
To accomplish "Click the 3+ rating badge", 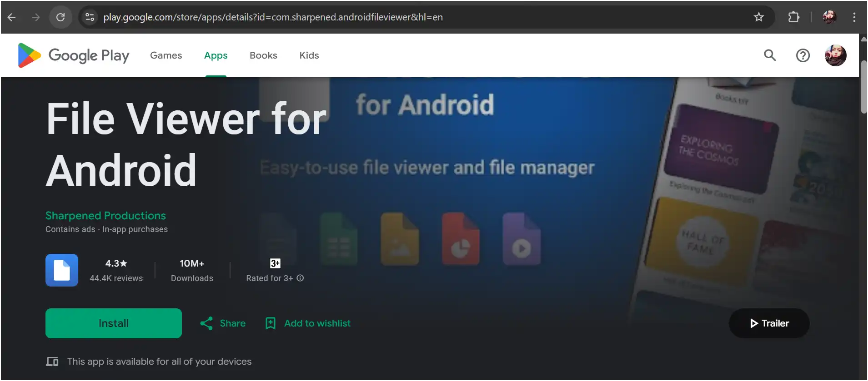I will 275,263.
